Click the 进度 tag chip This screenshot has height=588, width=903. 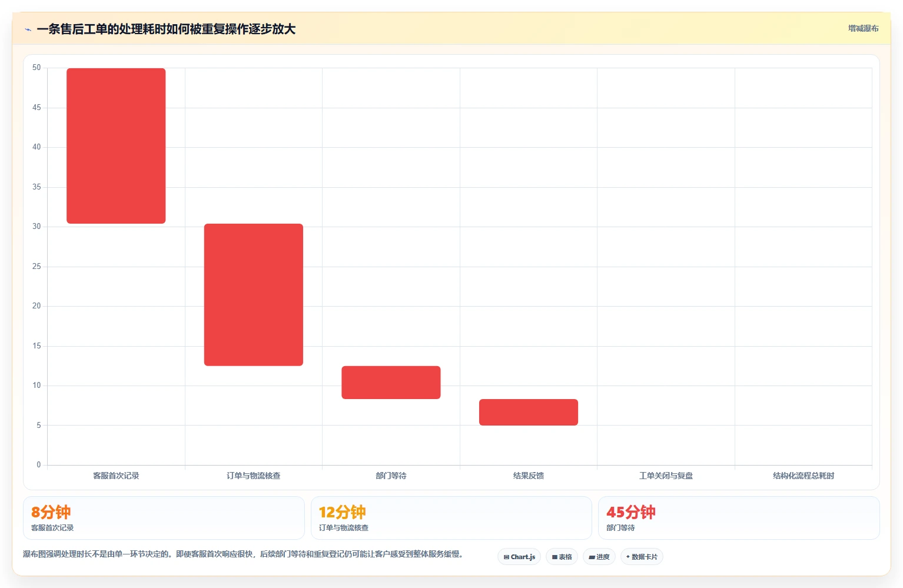tap(599, 557)
